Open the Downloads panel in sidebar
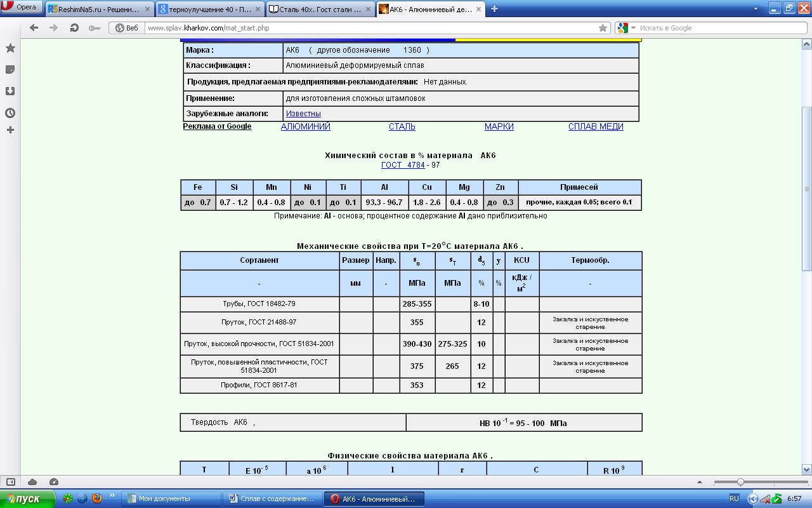 click(x=10, y=91)
